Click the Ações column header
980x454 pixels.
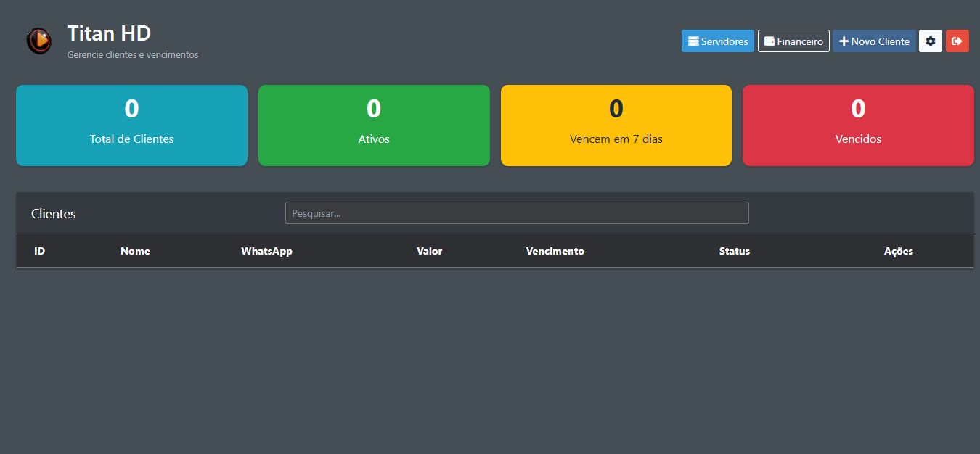(898, 251)
